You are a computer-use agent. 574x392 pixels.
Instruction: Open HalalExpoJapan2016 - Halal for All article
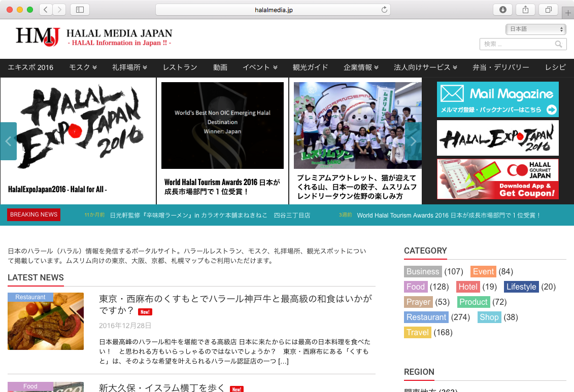tap(57, 190)
